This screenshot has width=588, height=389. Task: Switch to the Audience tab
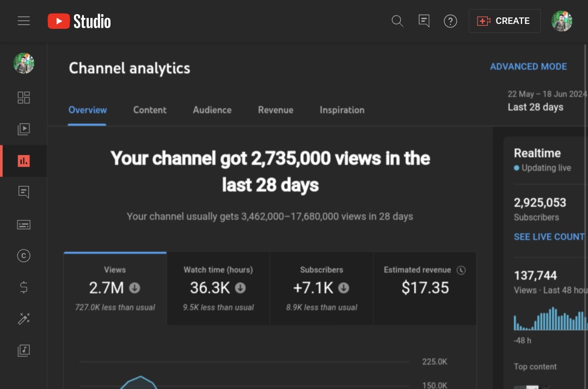212,110
